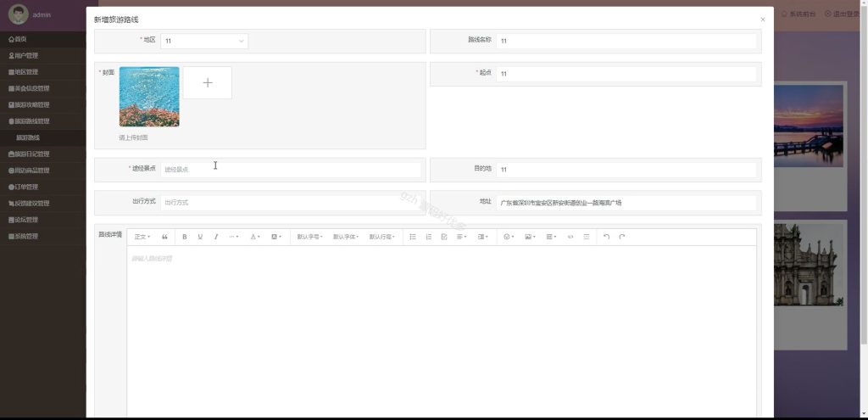Click the 退出登录 logout link

[843, 14]
